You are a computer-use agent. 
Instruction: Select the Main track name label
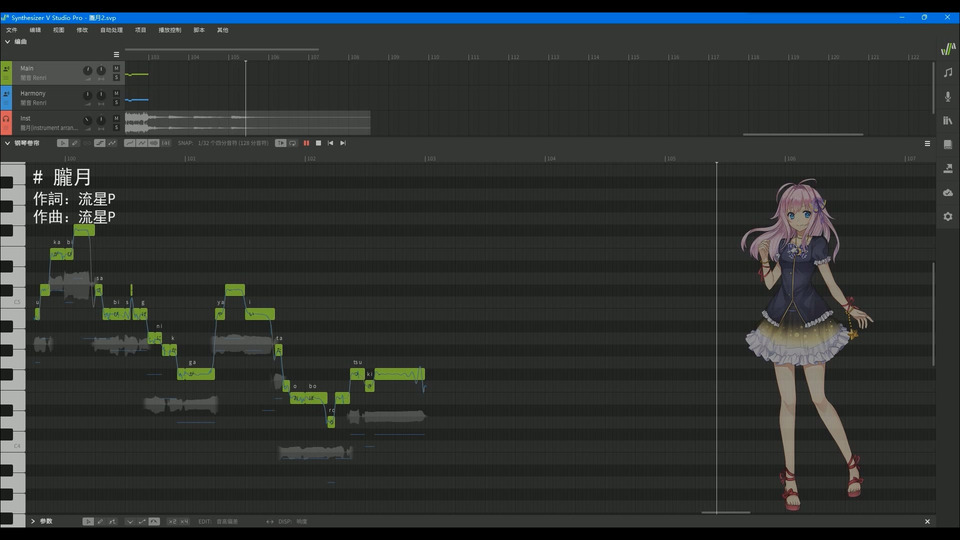tap(27, 68)
